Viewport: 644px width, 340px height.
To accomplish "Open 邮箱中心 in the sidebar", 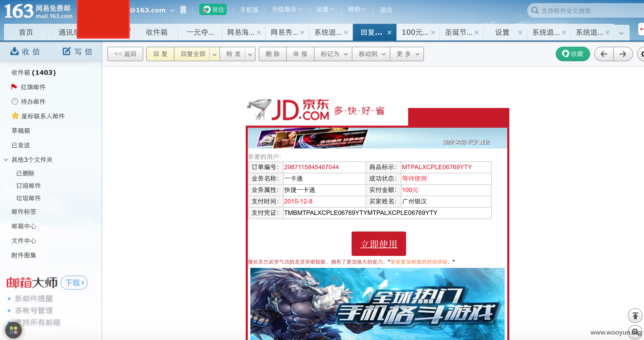I will point(24,226).
